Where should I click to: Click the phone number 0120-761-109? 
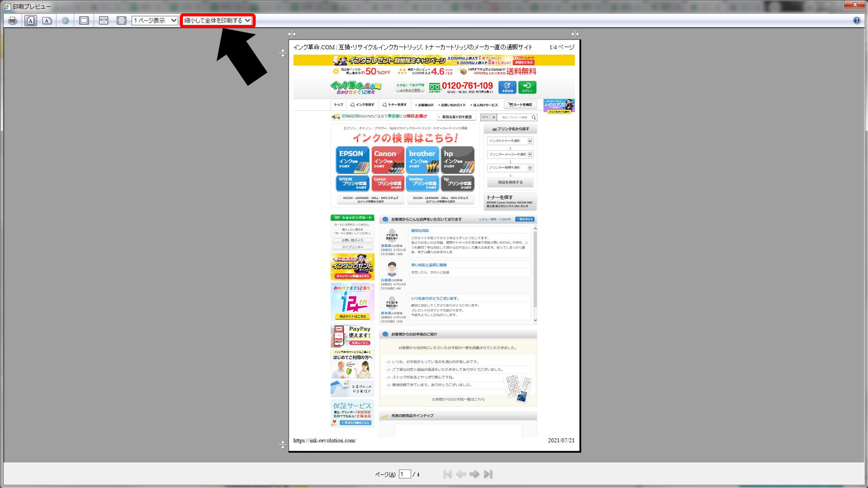coord(467,86)
